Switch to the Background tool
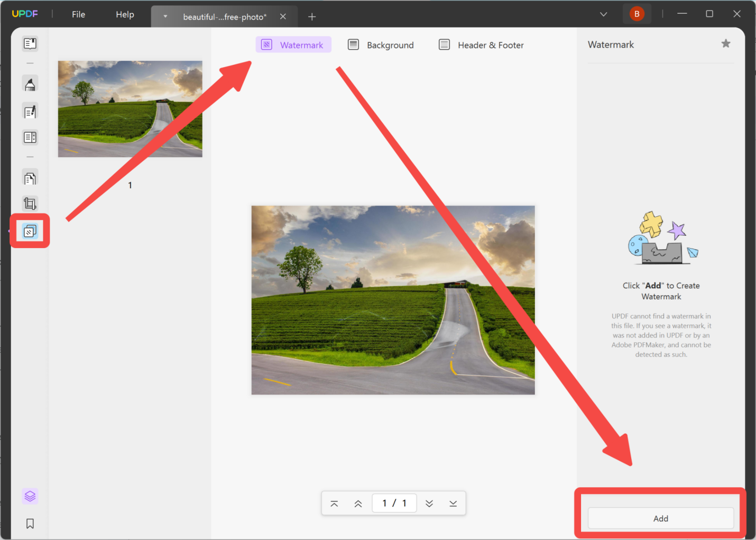This screenshot has width=756, height=540. click(381, 44)
